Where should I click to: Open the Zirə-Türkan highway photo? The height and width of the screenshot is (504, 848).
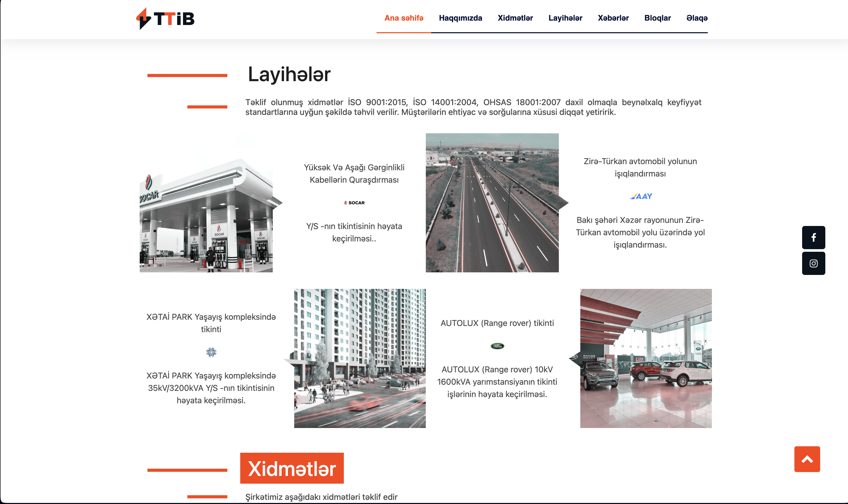[x=492, y=203]
